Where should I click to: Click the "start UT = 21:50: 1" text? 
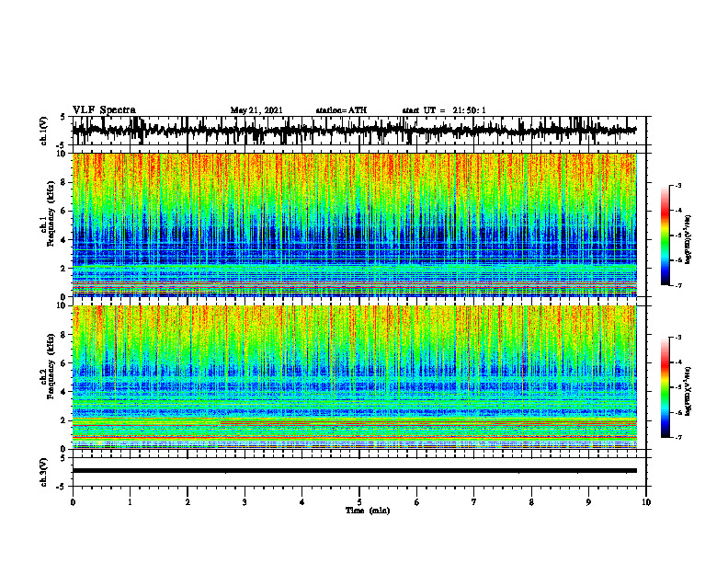click(x=444, y=110)
